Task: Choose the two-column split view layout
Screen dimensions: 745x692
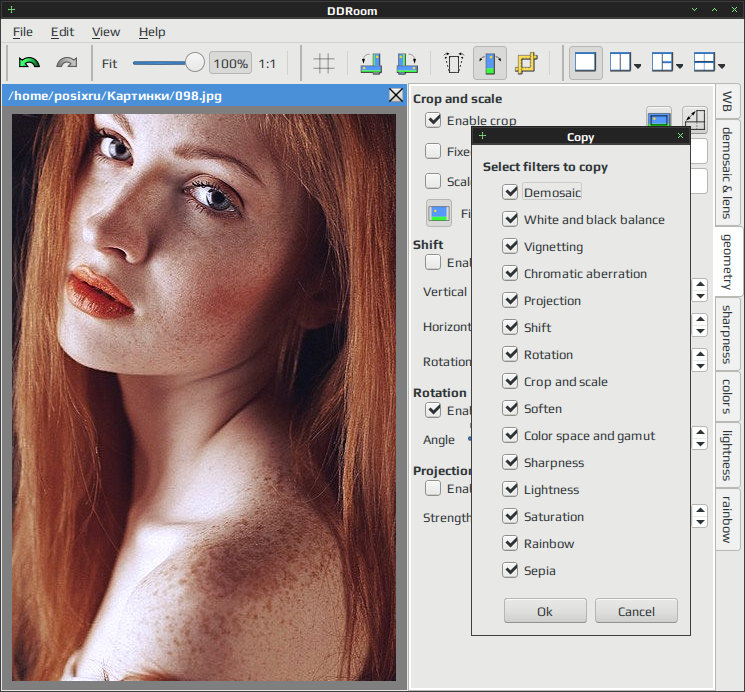Action: click(621, 62)
